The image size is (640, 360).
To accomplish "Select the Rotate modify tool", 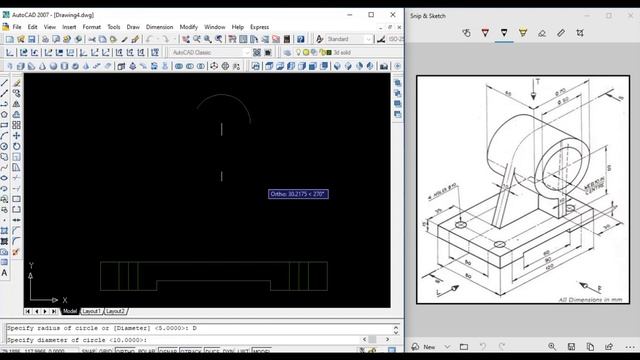I will [x=16, y=147].
